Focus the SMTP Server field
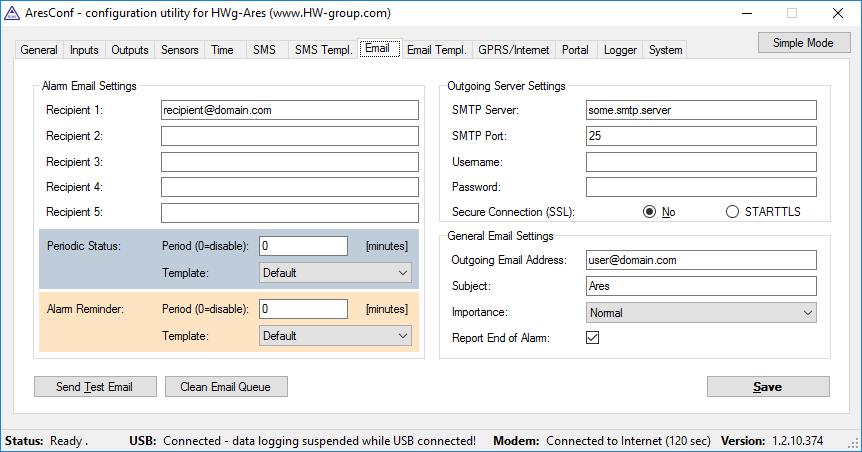Image resolution: width=862 pixels, height=452 pixels. (701, 110)
